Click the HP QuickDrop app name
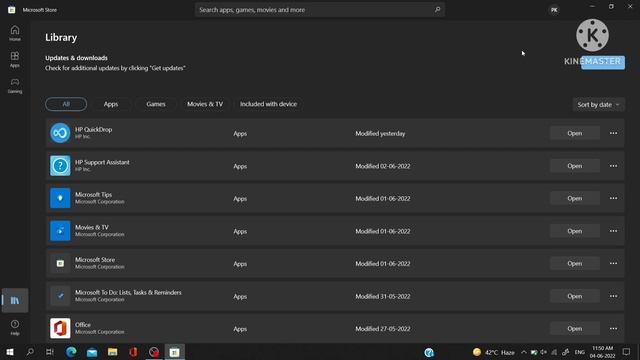Viewport: 640px width, 360px height. 93,129
